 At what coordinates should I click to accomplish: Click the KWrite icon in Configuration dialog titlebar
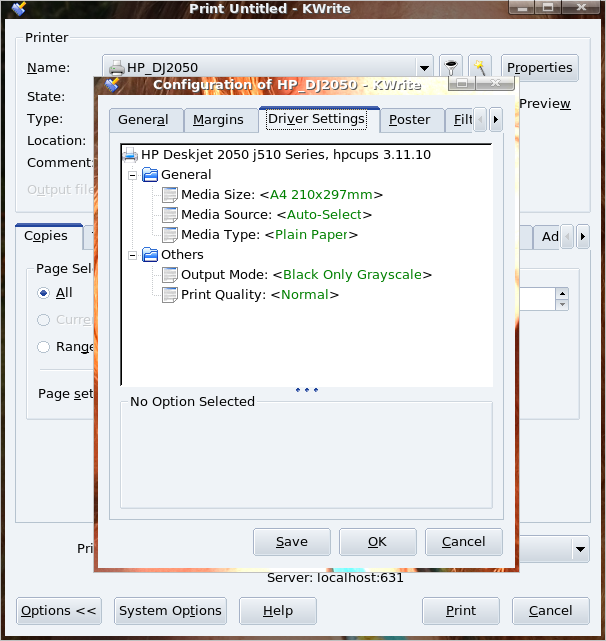[112, 85]
